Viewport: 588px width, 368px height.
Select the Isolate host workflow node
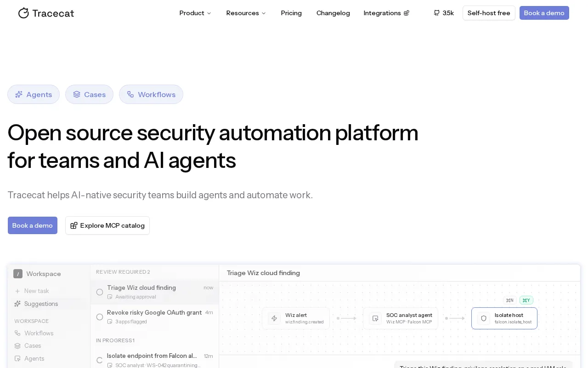tap(504, 318)
